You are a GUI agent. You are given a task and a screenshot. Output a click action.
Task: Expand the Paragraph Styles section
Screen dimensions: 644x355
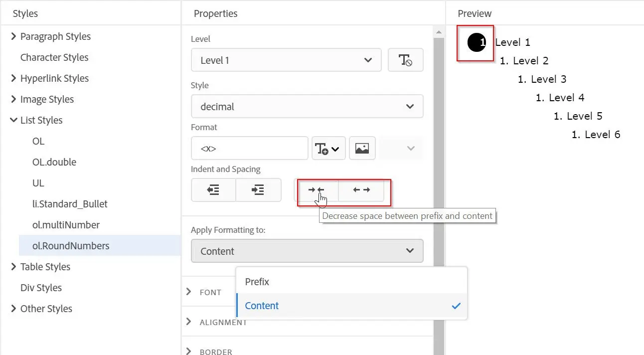point(55,36)
